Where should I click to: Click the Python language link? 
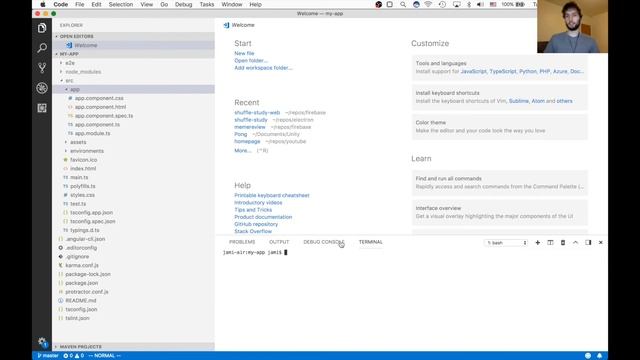pos(528,71)
